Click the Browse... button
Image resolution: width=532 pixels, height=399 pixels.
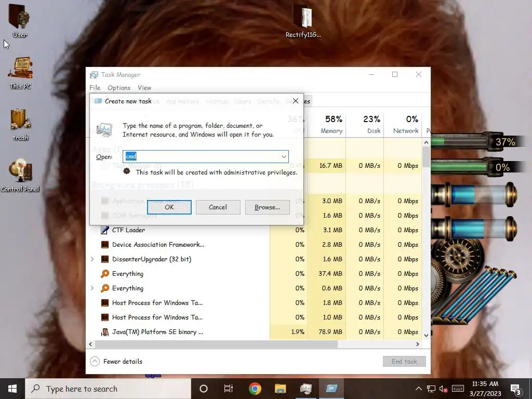pos(268,207)
